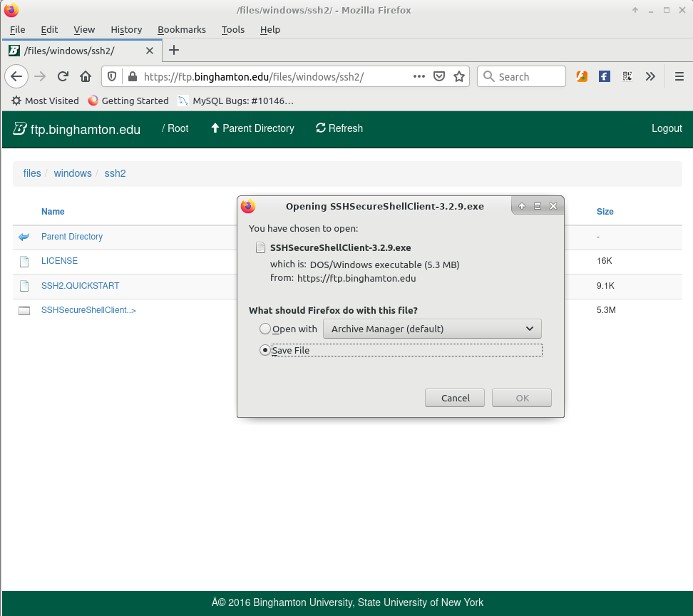Open the LICENSE file link
693x616 pixels.
[x=59, y=261]
